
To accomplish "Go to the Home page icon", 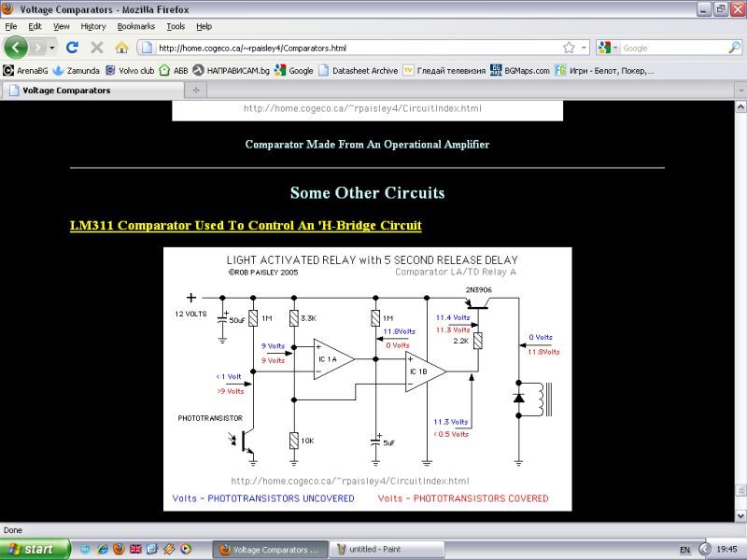I will point(121,48).
